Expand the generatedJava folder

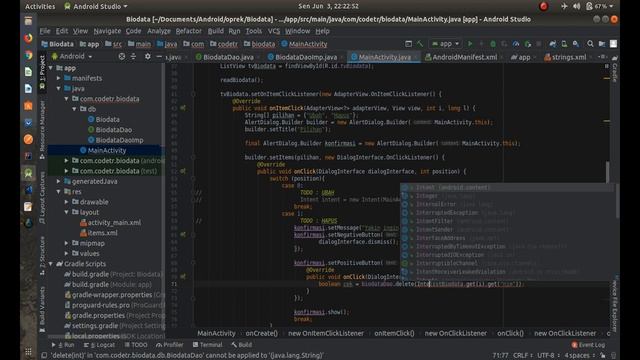[x=59, y=182]
